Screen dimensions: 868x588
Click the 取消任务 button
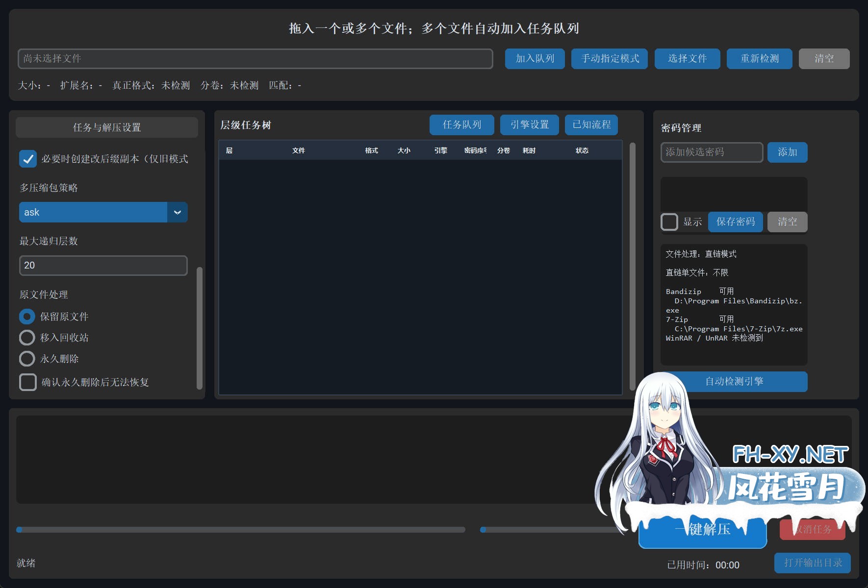[x=813, y=530]
